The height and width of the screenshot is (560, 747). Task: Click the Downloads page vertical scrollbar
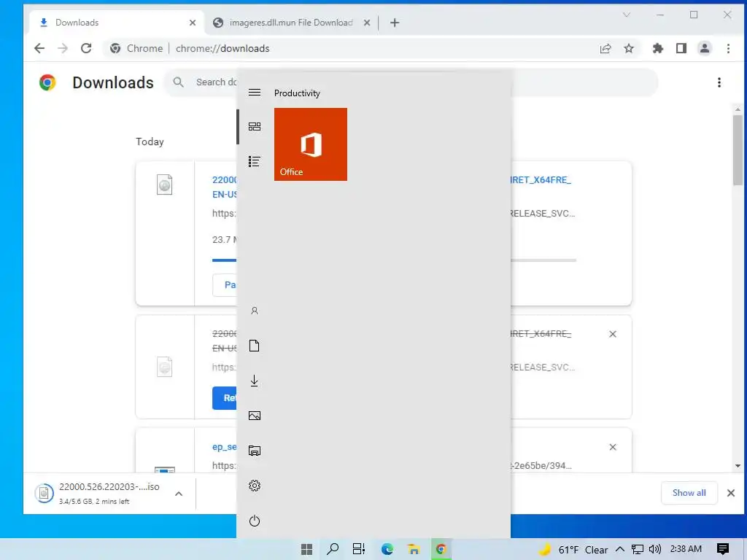click(738, 149)
